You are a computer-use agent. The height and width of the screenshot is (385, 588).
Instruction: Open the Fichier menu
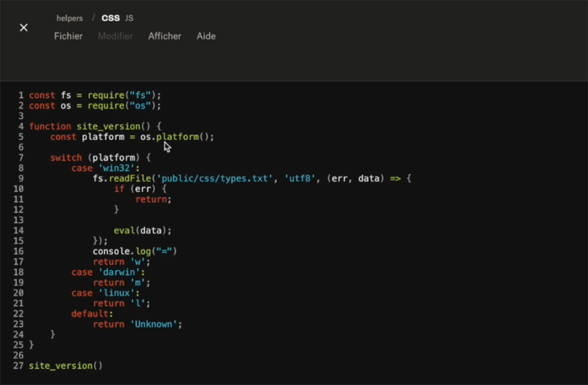[x=68, y=36]
